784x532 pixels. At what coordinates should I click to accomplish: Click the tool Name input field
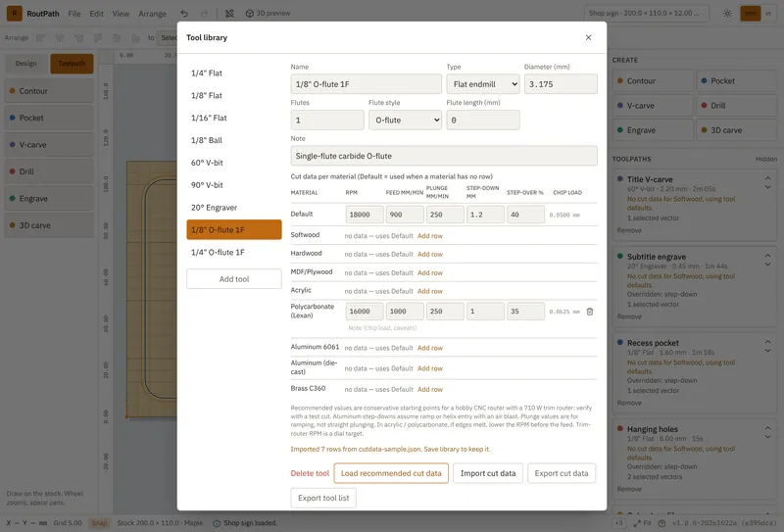(x=366, y=84)
